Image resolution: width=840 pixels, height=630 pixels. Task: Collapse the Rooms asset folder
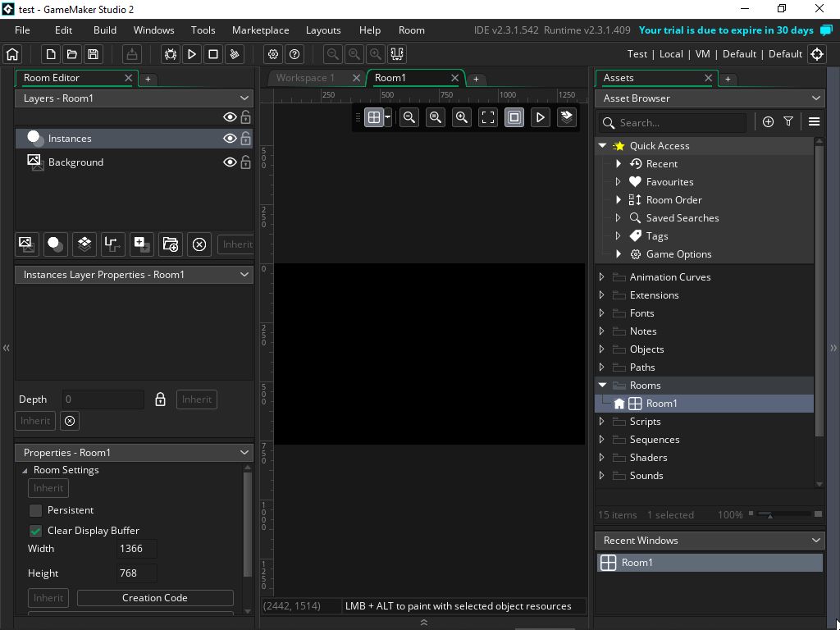click(x=601, y=385)
